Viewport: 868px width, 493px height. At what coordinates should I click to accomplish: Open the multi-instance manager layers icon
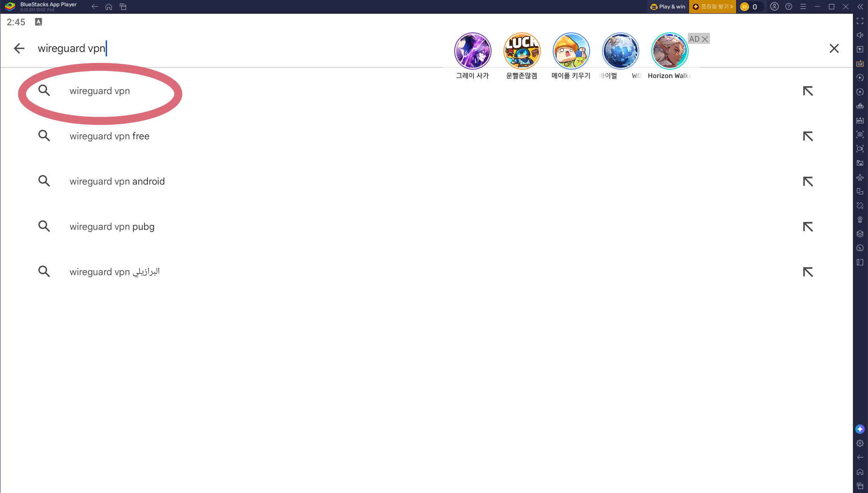pyautogui.click(x=860, y=234)
